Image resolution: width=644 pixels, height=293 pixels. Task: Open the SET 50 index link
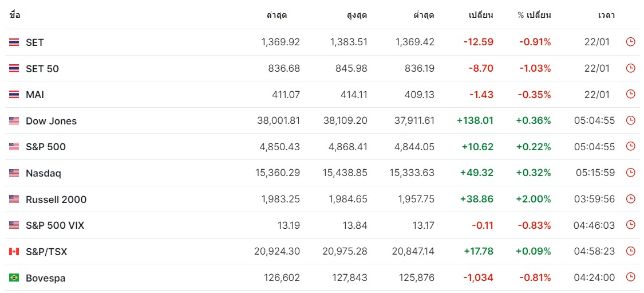(42, 69)
